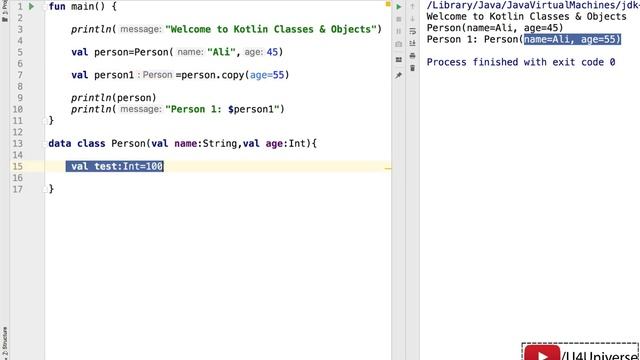The width and height of the screenshot is (640, 360).
Task: Click line number 7 in the gutter
Action: tap(20, 75)
